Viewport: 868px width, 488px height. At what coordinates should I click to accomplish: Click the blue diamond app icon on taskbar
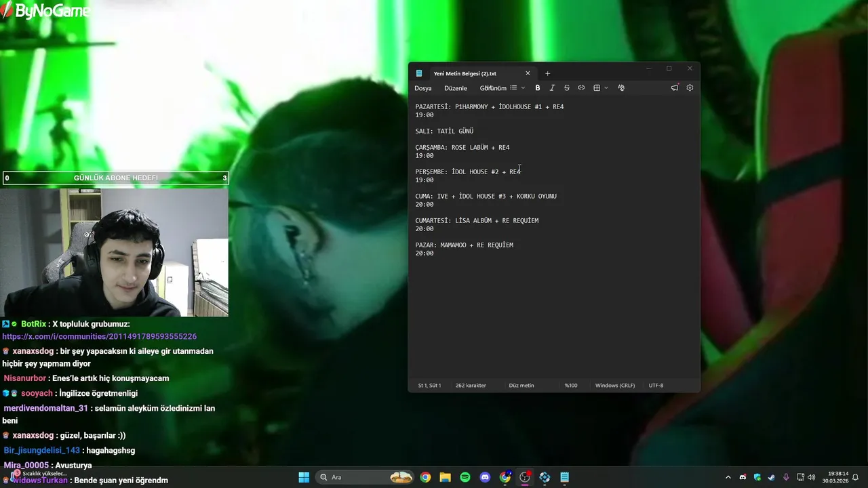pos(545,477)
